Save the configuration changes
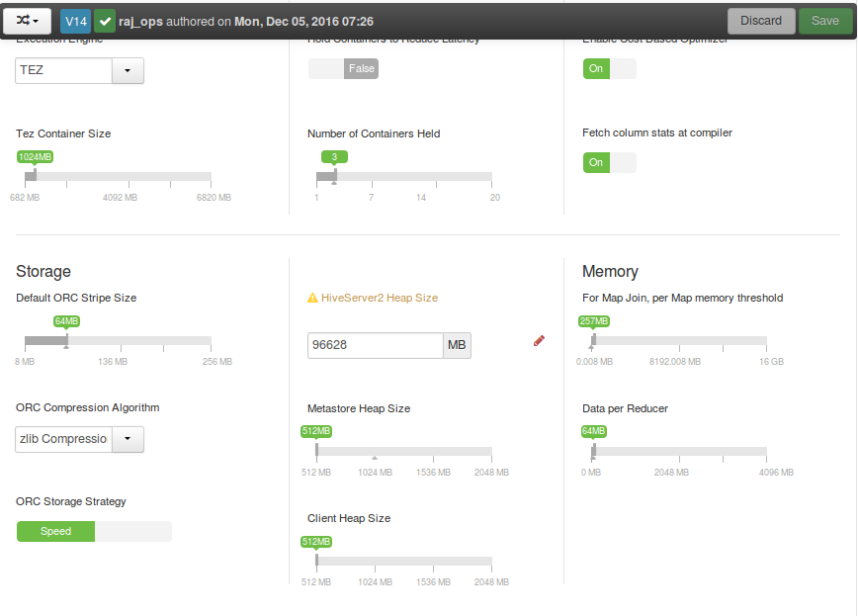858x616 pixels. [825, 21]
